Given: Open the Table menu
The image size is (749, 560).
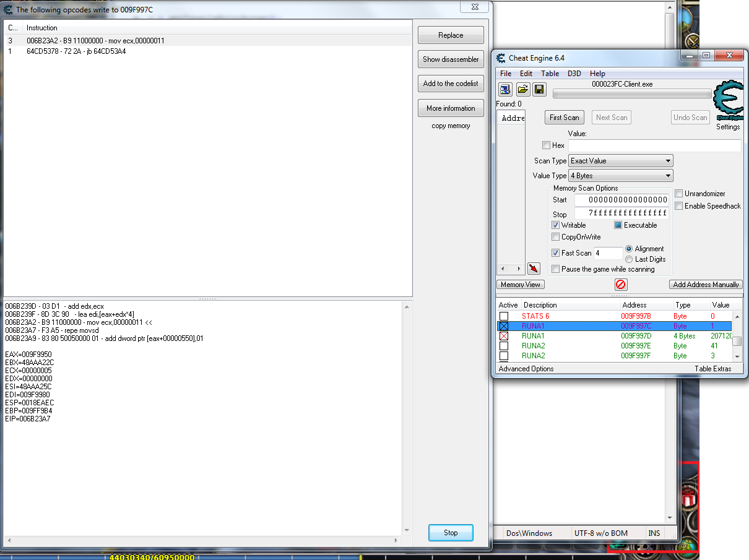Looking at the screenshot, I should 550,74.
